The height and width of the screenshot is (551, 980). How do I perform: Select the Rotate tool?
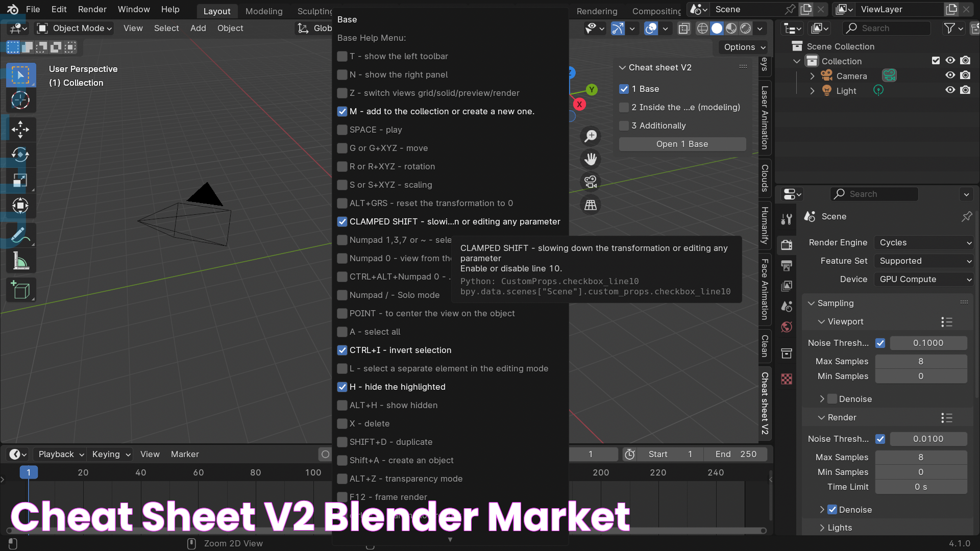pyautogui.click(x=20, y=155)
